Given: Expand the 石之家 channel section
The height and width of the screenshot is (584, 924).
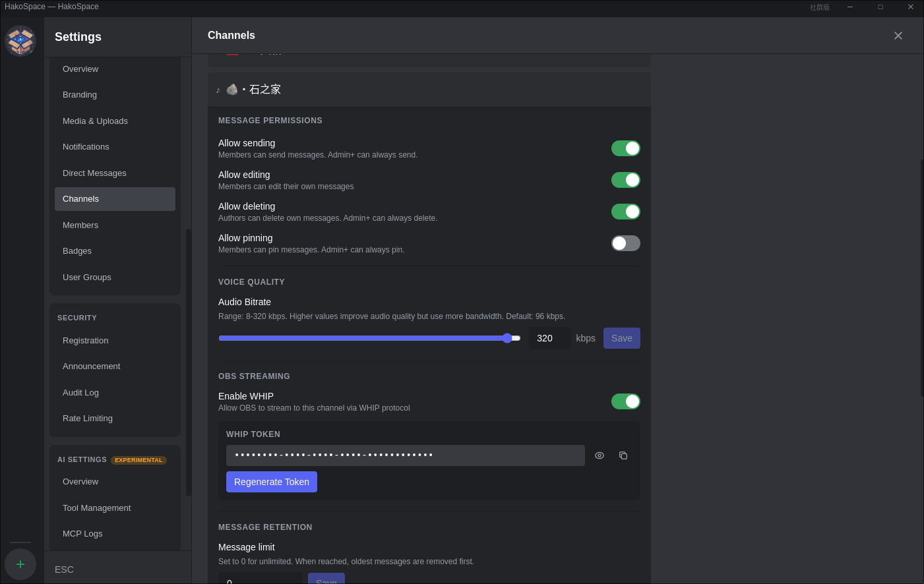Looking at the screenshot, I should pyautogui.click(x=429, y=89).
